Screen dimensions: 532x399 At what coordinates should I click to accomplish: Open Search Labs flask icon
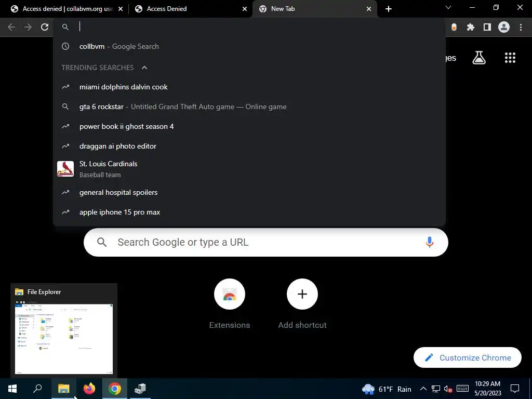pyautogui.click(x=479, y=58)
